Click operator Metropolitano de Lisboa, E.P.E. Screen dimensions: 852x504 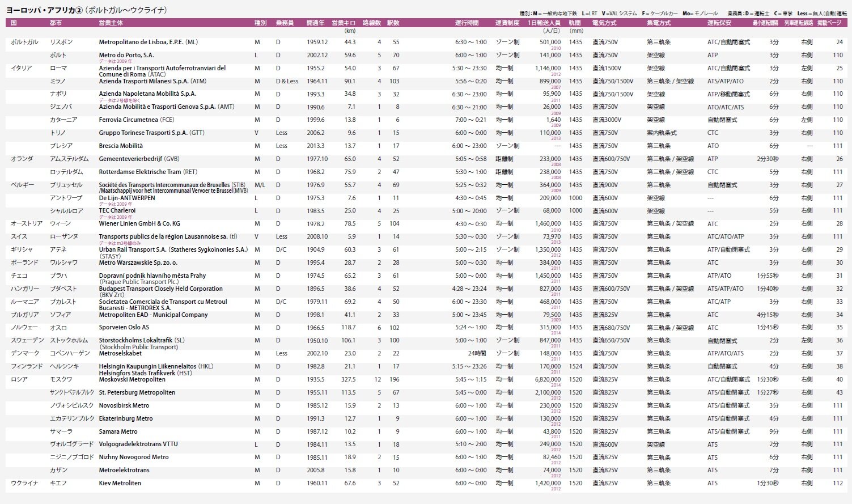pyautogui.click(x=142, y=43)
